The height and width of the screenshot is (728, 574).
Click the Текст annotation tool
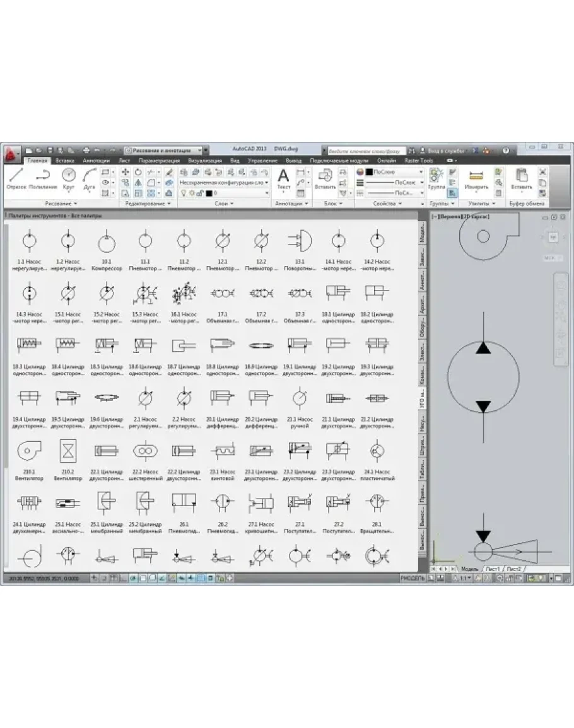click(x=284, y=178)
